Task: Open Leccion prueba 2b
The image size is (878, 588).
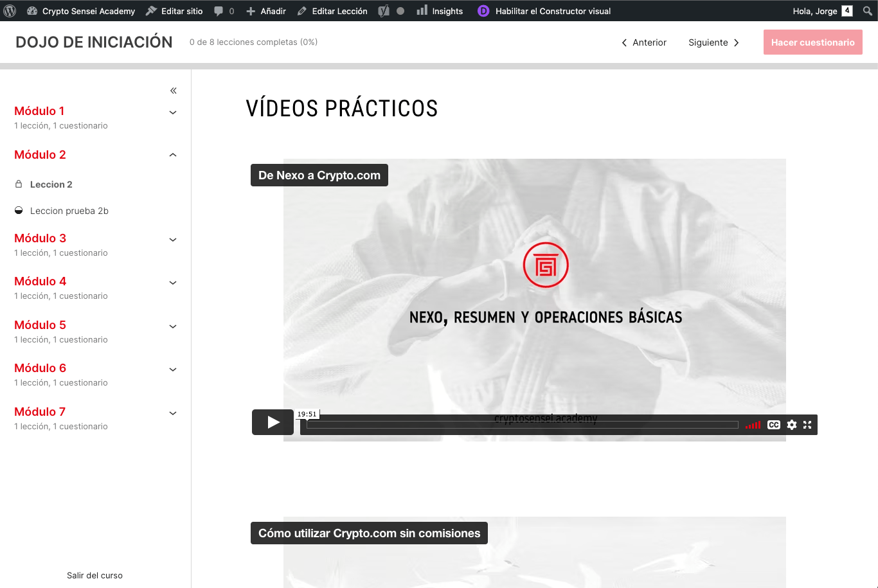Action: coord(69,211)
